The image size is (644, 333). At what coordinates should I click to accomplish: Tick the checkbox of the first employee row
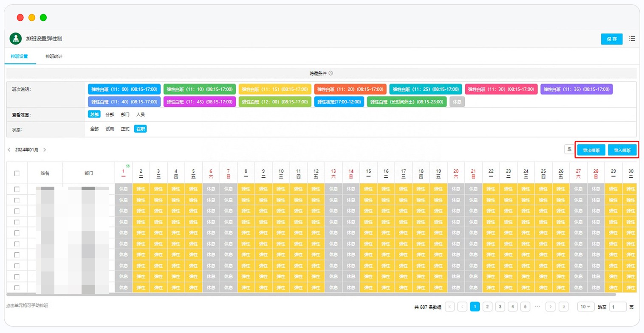[17, 189]
